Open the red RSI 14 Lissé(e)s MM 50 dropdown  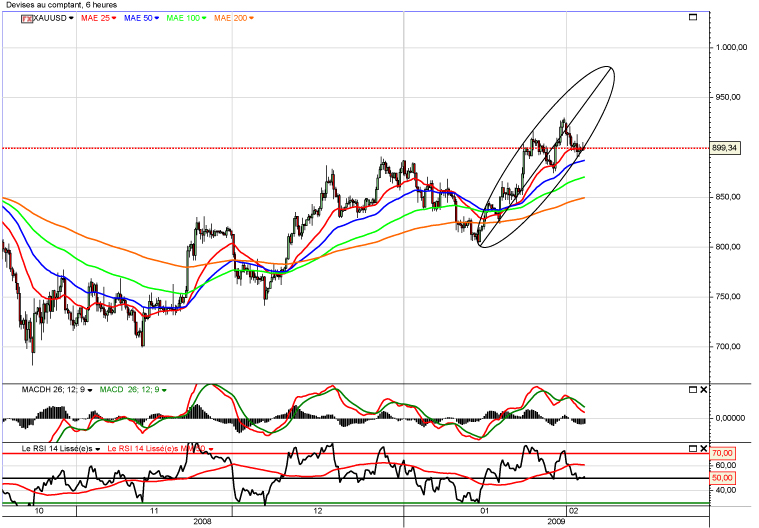click(x=211, y=449)
